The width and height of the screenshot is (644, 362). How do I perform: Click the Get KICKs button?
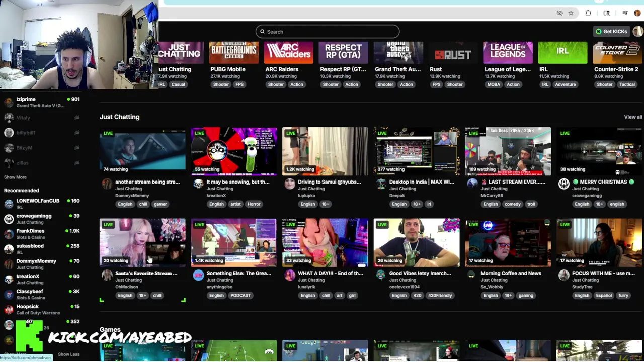point(611,31)
